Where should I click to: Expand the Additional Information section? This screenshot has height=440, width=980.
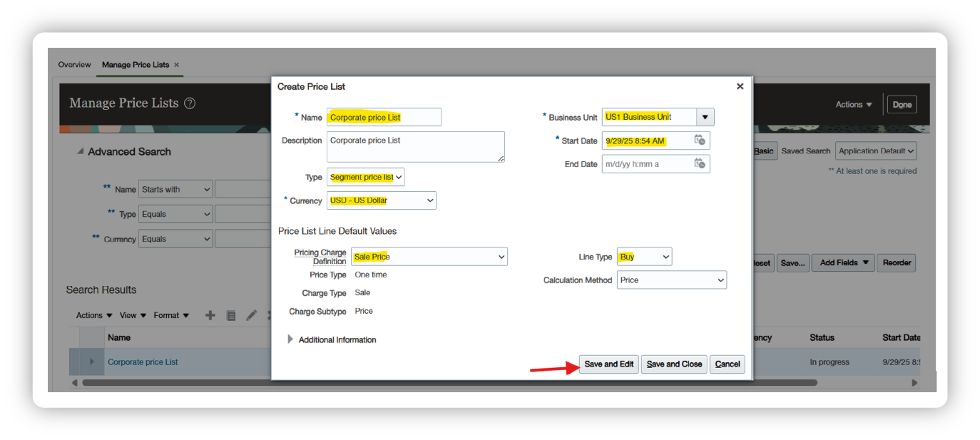[290, 339]
